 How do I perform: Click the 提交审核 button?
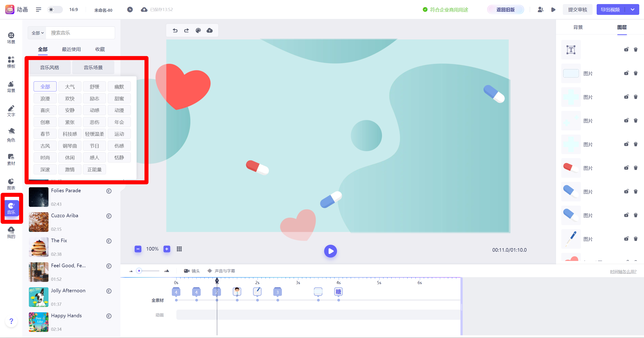(x=577, y=9)
